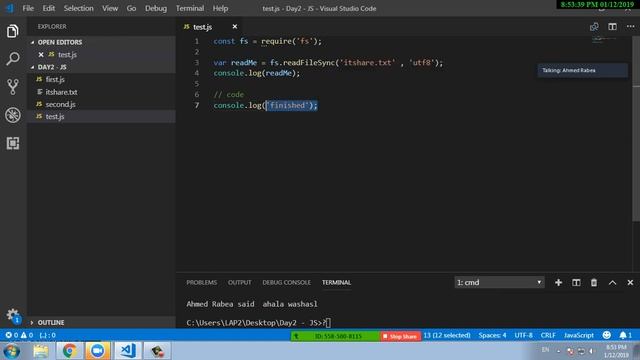The image size is (640, 360).
Task: Select test.js in Open Editors list
Action: (x=101, y=54)
